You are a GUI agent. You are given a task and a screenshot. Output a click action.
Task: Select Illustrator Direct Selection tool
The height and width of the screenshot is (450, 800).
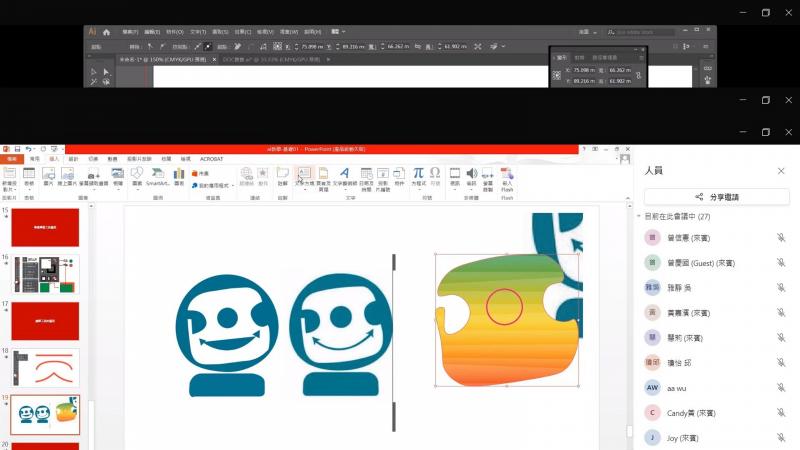[106, 72]
